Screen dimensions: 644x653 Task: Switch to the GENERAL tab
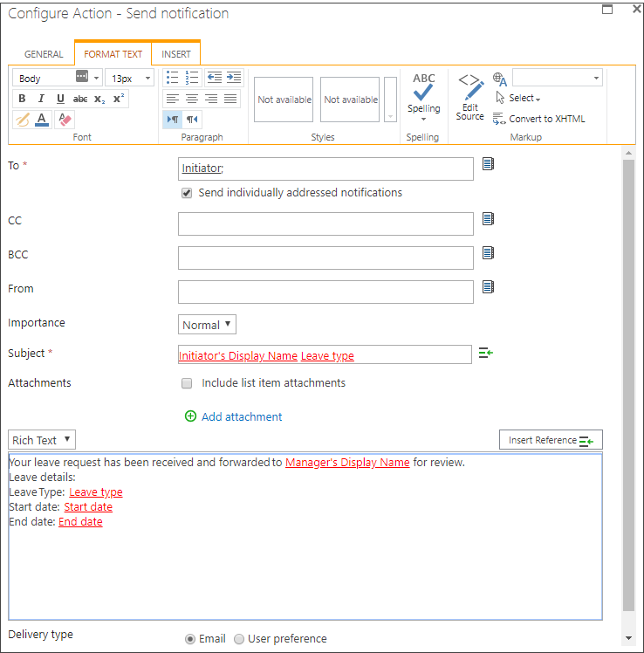point(44,54)
